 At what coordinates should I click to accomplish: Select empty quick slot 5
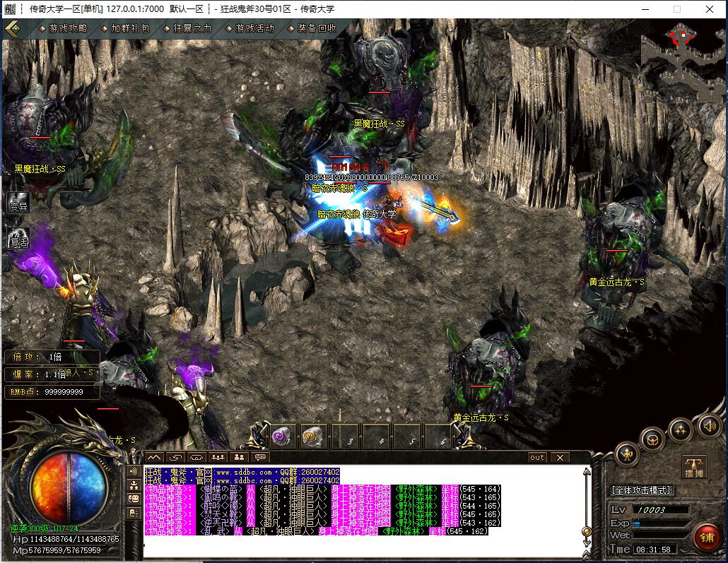tap(406, 437)
